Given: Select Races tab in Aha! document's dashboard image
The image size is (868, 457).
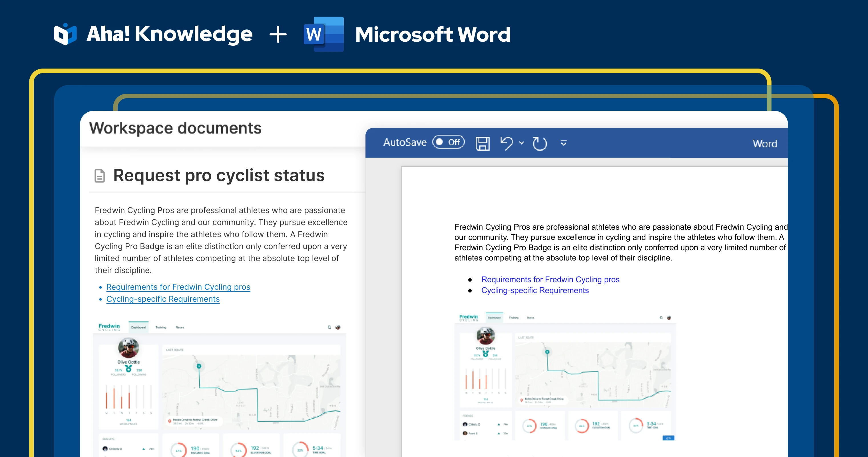Looking at the screenshot, I should pos(180,327).
